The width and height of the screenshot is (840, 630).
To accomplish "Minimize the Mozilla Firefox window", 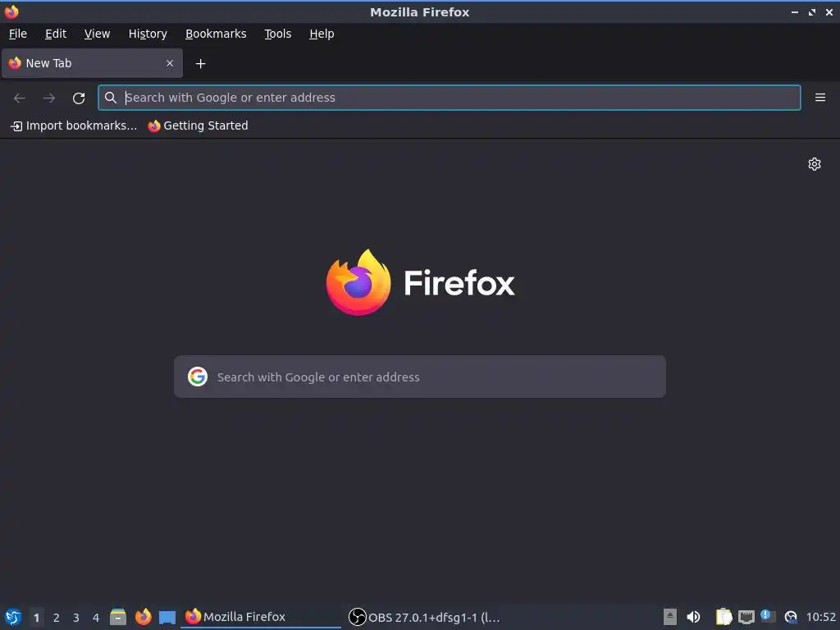I will coord(794,11).
